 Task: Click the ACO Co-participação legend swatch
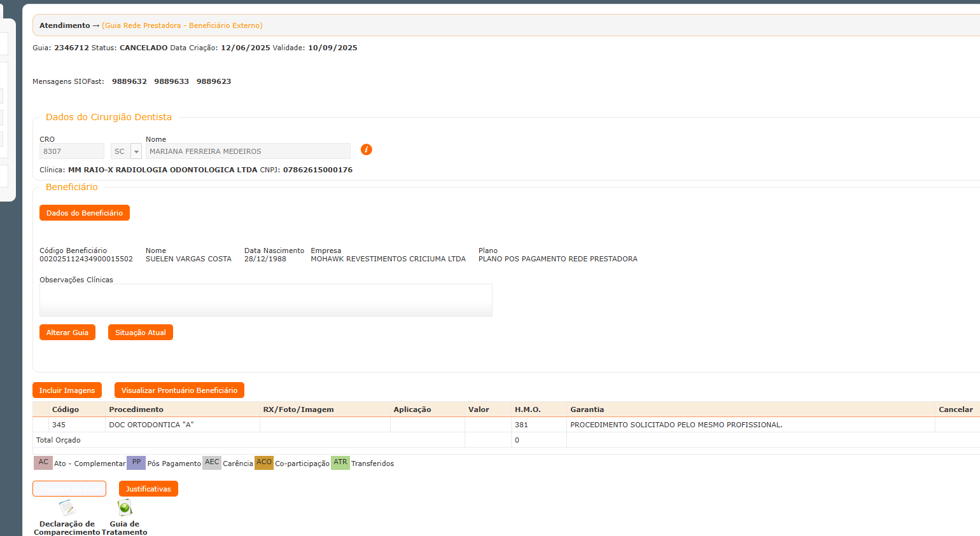coord(264,463)
